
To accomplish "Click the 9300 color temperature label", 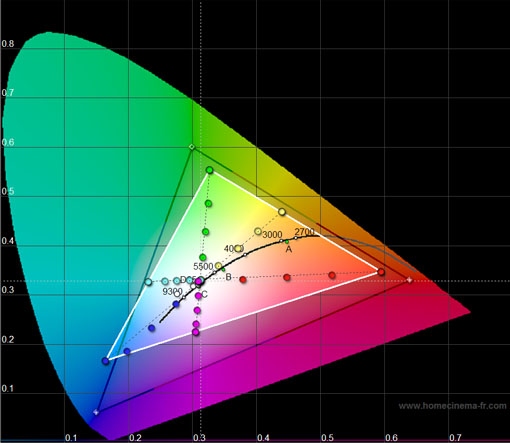I will point(172,292).
